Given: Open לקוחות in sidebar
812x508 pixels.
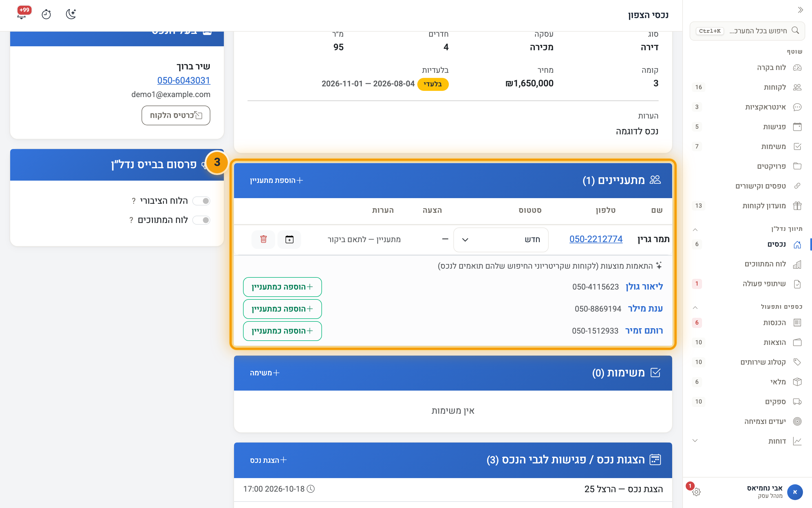Looking at the screenshot, I should point(747,87).
